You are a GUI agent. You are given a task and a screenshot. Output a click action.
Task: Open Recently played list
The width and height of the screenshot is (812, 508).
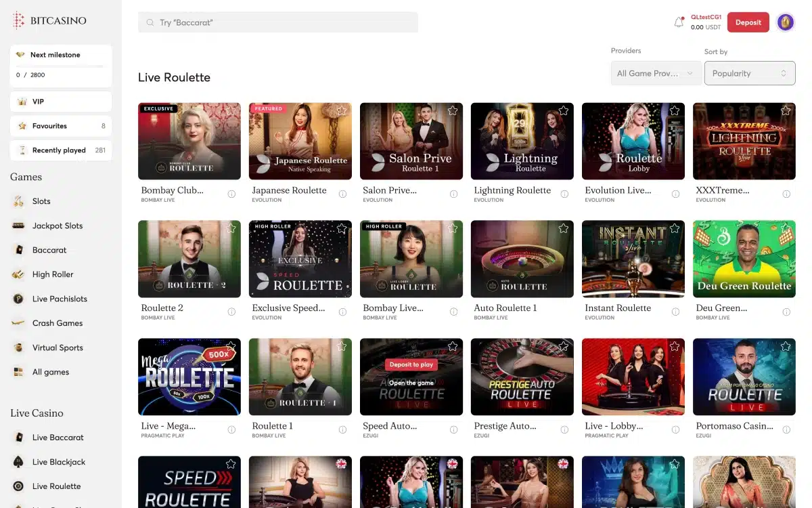(x=61, y=150)
